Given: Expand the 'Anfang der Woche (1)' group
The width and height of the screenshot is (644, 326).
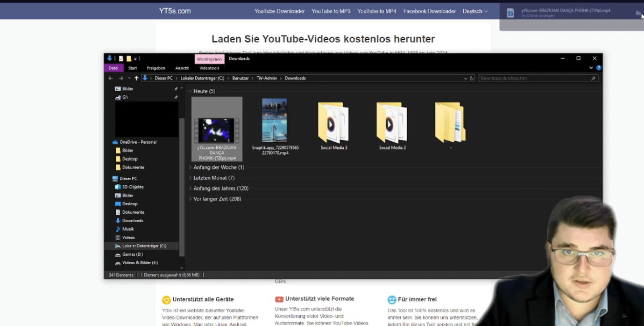Looking at the screenshot, I should click(191, 167).
